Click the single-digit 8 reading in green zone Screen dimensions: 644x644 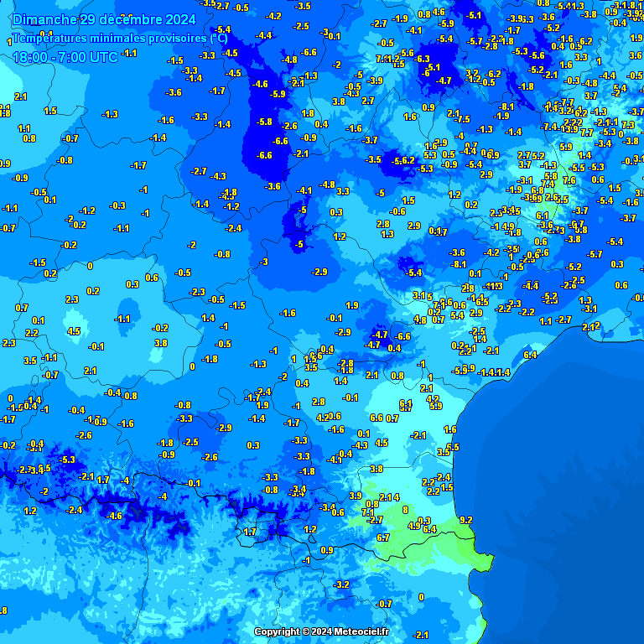405,509
